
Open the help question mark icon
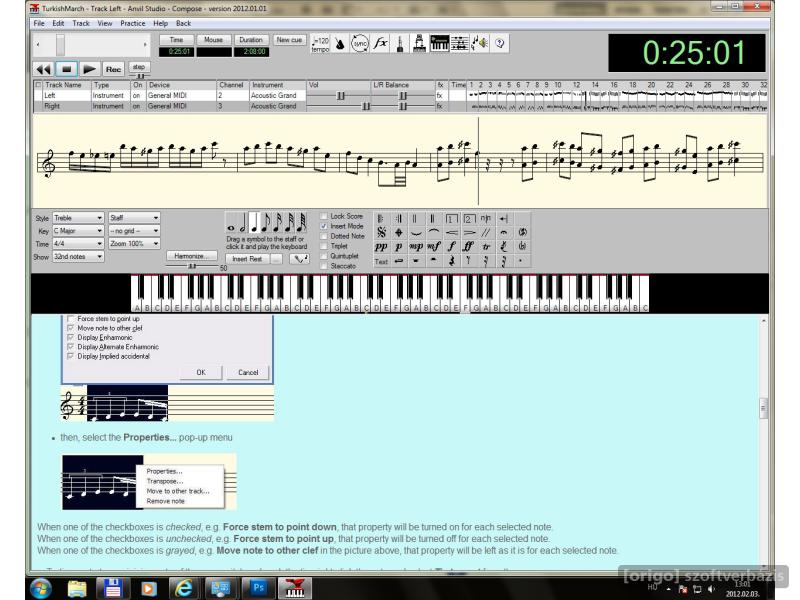499,44
